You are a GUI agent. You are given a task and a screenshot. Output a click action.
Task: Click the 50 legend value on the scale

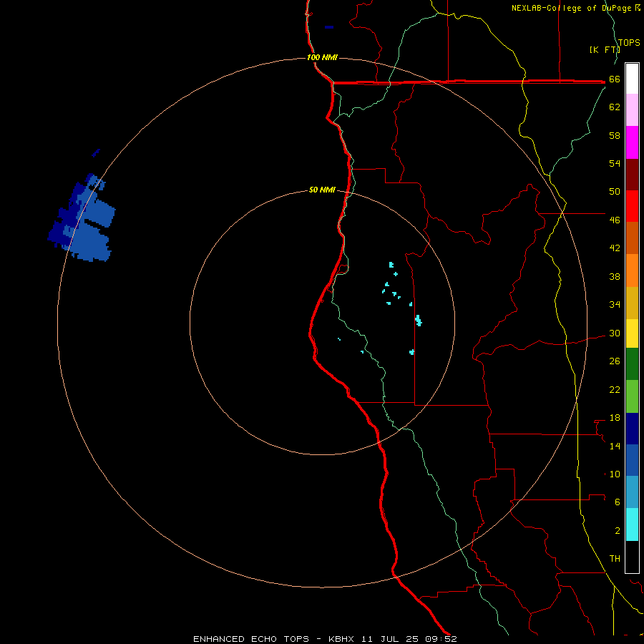tap(615, 192)
